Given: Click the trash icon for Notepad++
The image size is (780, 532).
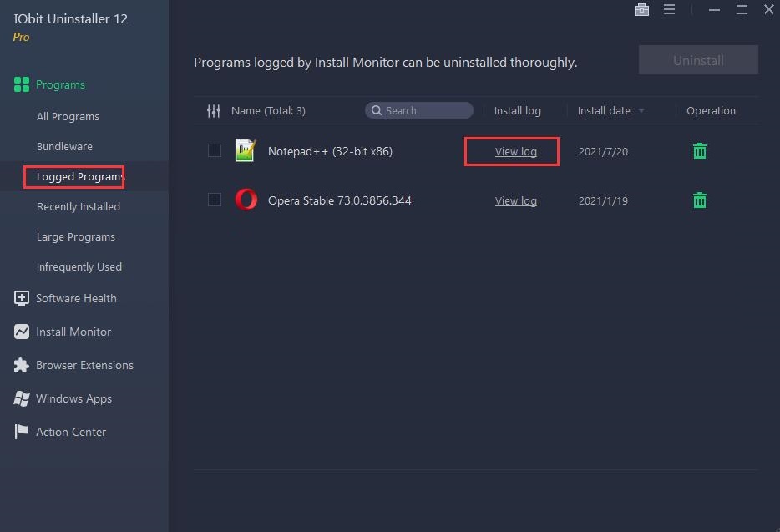Looking at the screenshot, I should tap(699, 151).
